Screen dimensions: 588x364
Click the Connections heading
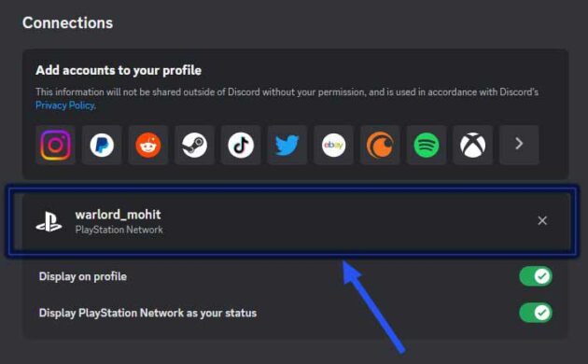click(x=67, y=23)
